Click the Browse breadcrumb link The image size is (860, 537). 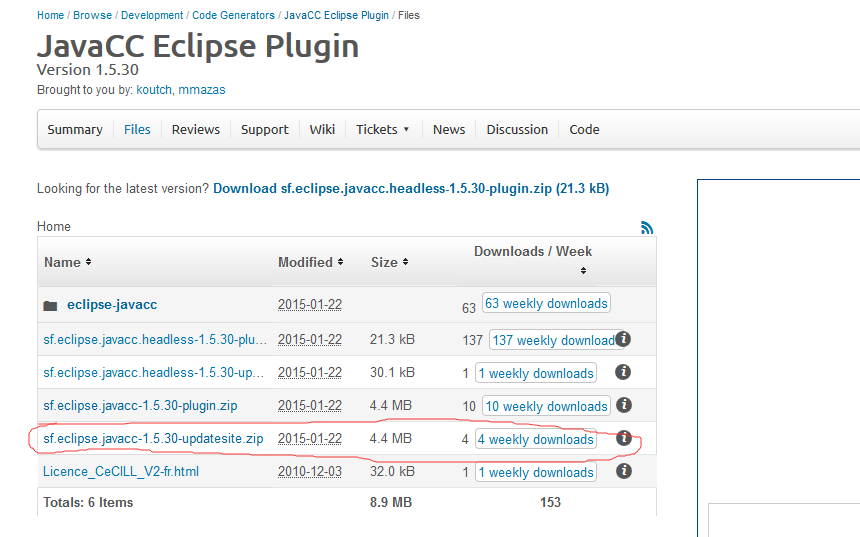click(93, 15)
